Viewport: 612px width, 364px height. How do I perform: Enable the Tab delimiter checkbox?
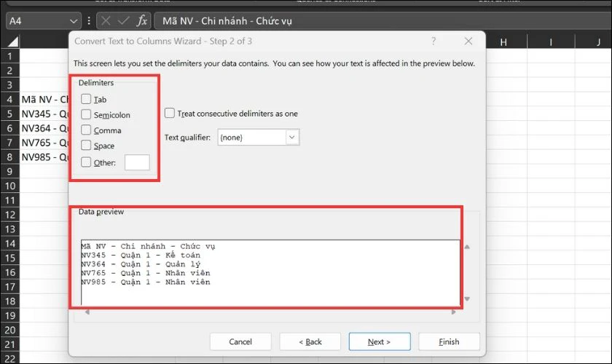coord(87,99)
